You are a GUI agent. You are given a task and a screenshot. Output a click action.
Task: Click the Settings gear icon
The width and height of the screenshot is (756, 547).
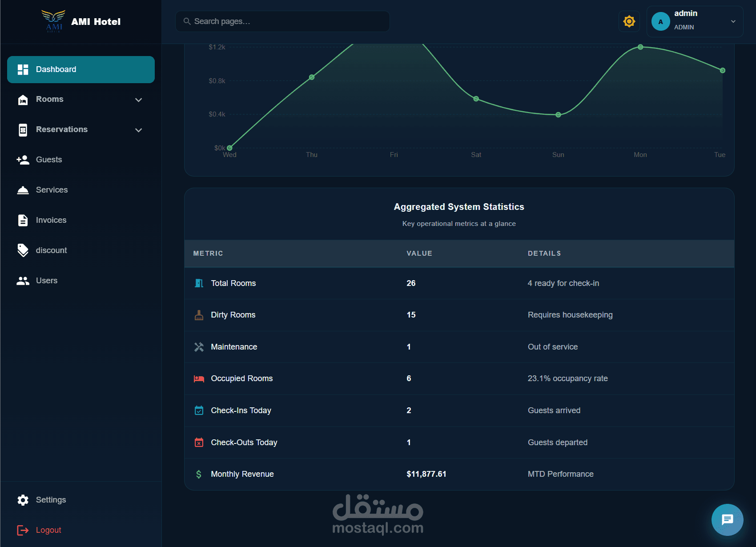pyautogui.click(x=23, y=500)
